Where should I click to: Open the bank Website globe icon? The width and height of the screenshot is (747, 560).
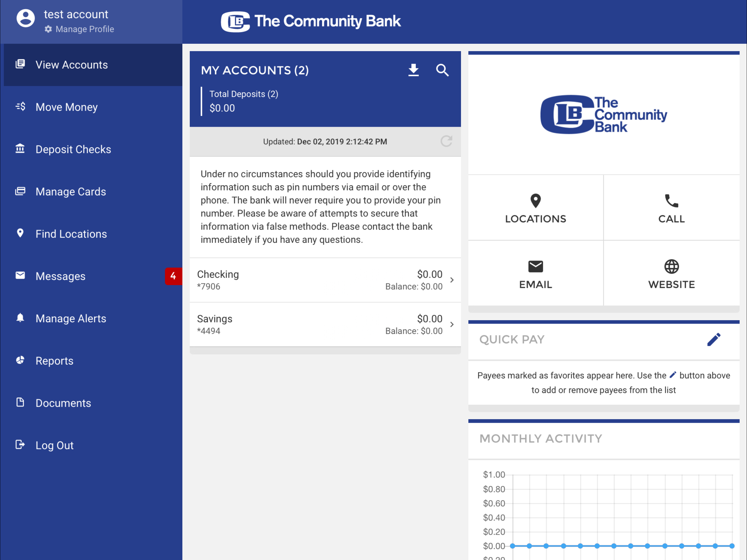(x=671, y=267)
